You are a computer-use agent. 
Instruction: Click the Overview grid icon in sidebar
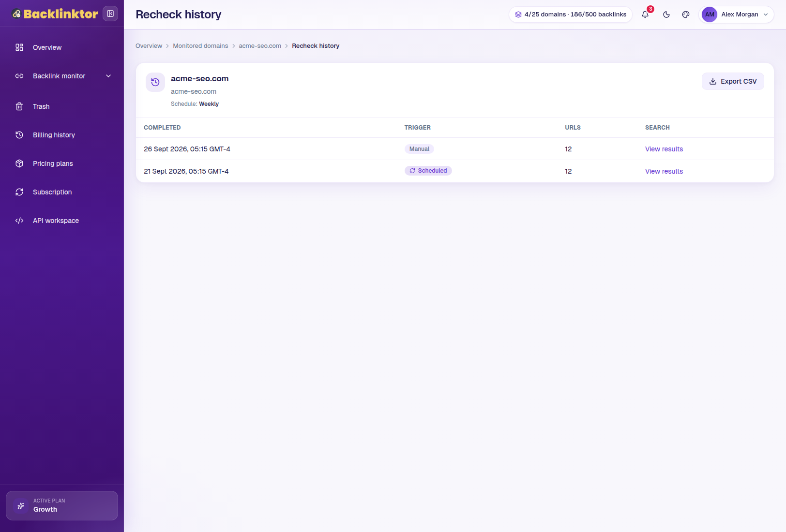click(x=19, y=47)
